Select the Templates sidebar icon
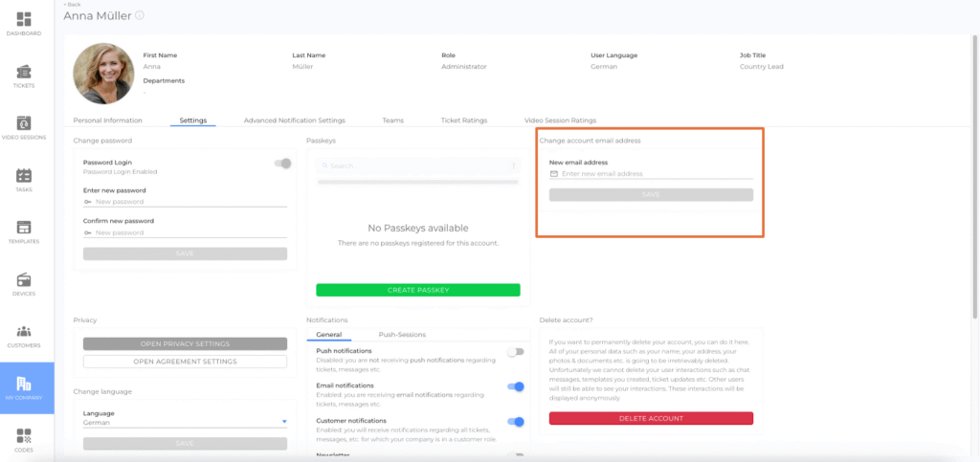Viewport: 980px width, 462px height. (x=24, y=229)
